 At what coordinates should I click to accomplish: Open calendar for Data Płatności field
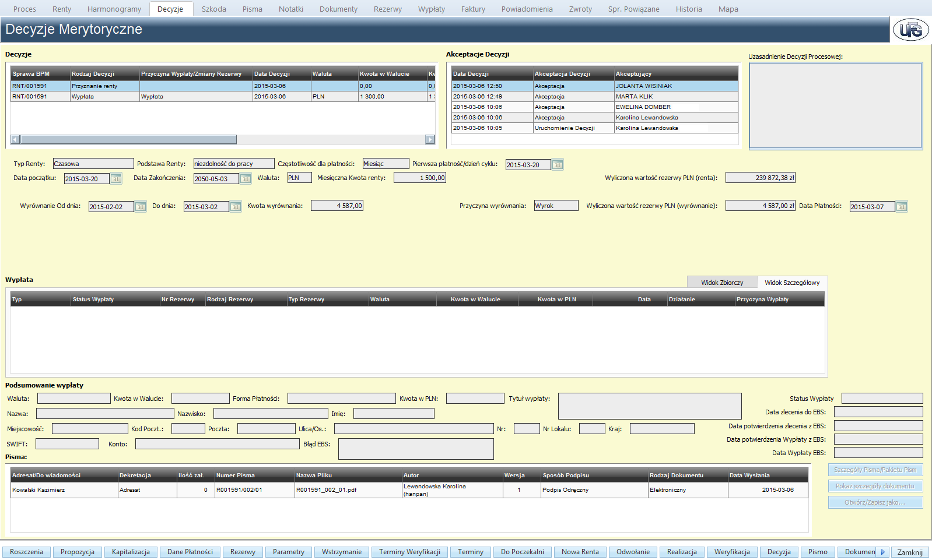click(x=902, y=207)
